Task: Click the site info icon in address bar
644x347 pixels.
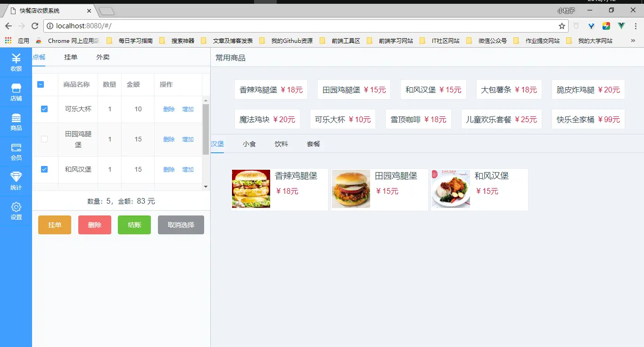Action: click(50, 26)
